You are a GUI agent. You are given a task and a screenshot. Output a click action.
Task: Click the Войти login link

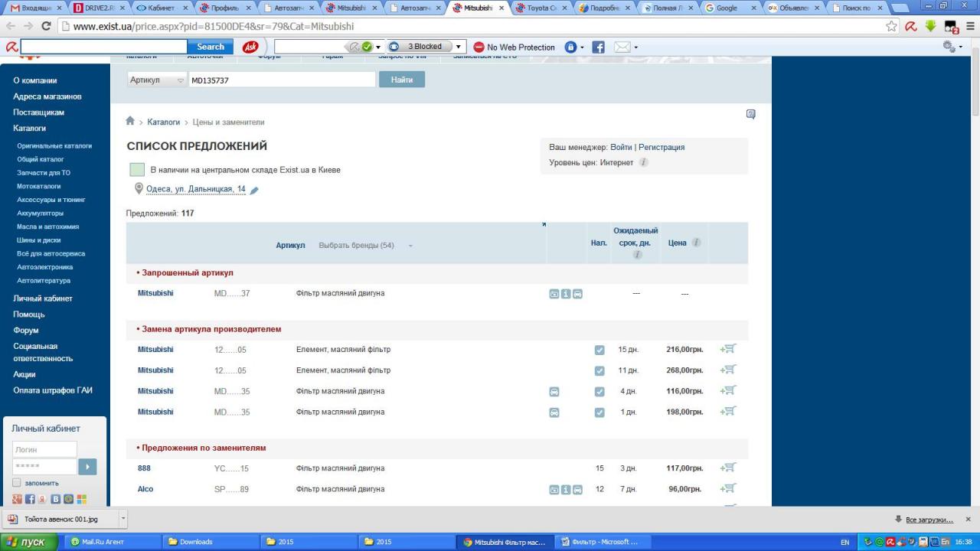(x=621, y=147)
